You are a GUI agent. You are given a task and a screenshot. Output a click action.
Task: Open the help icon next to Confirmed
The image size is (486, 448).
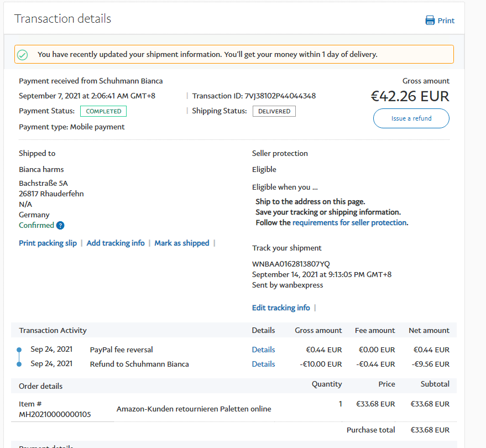pyautogui.click(x=60, y=226)
